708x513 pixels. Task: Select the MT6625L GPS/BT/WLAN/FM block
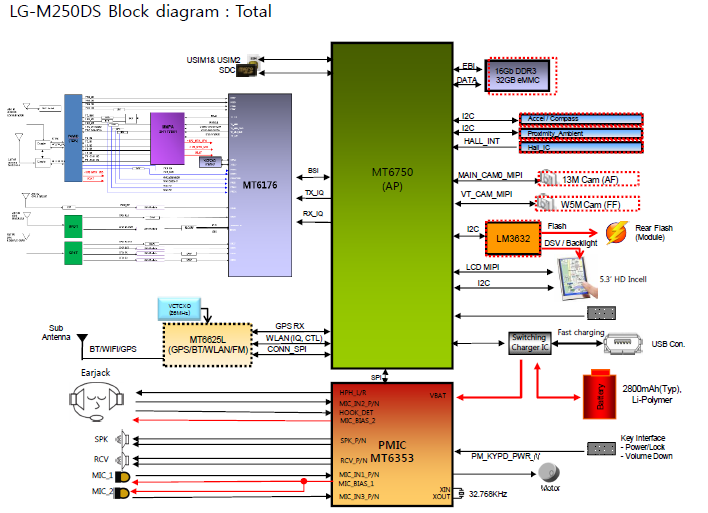pyautogui.click(x=207, y=345)
